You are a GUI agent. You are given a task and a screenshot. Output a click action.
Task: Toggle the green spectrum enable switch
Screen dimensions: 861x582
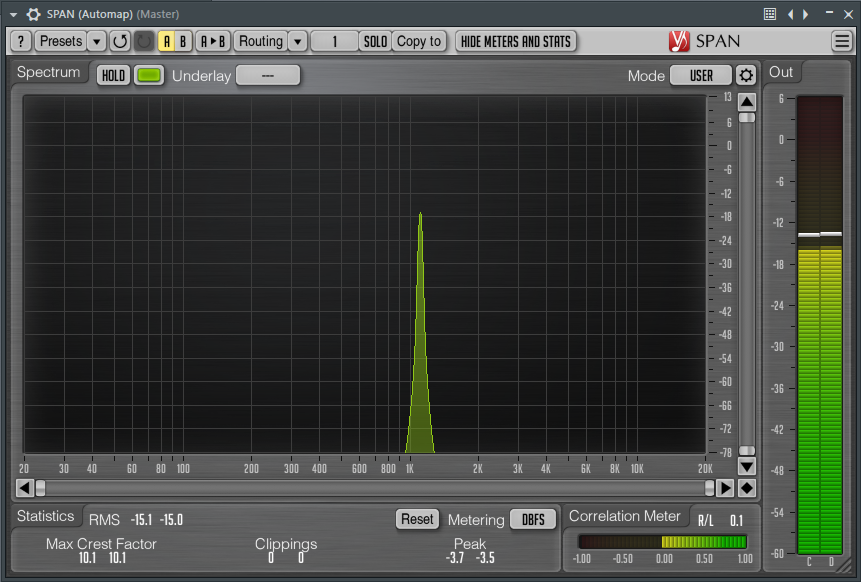149,75
